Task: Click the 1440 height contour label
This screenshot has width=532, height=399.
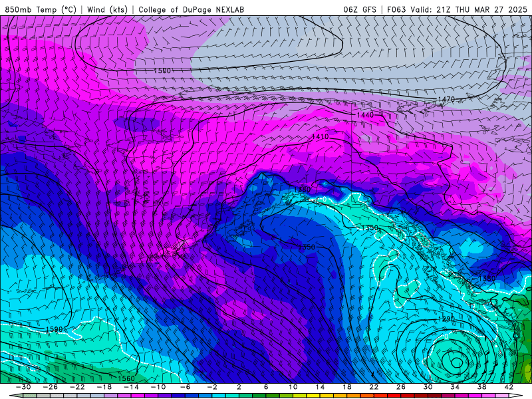Action: click(x=365, y=115)
